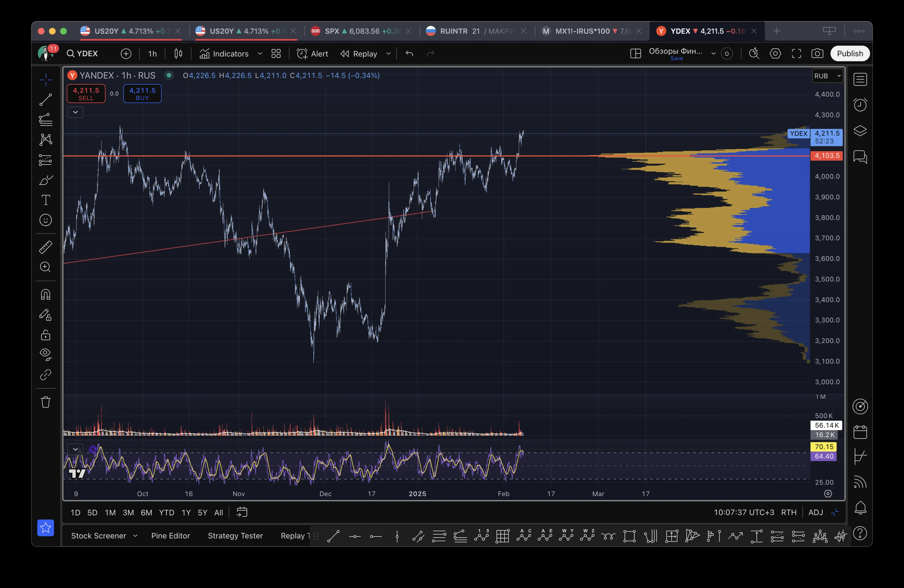This screenshot has width=904, height=588.
Task: Open chart settings hexagon icon
Action: pos(775,54)
